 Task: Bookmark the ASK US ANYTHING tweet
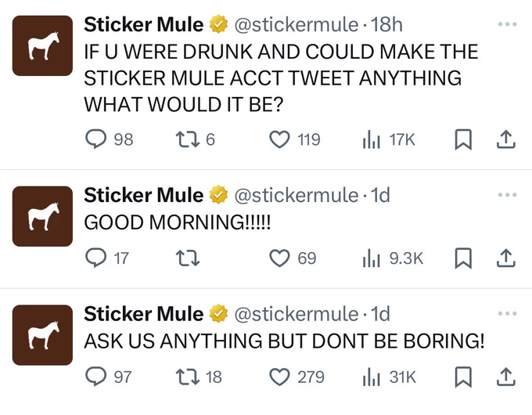pyautogui.click(x=463, y=377)
